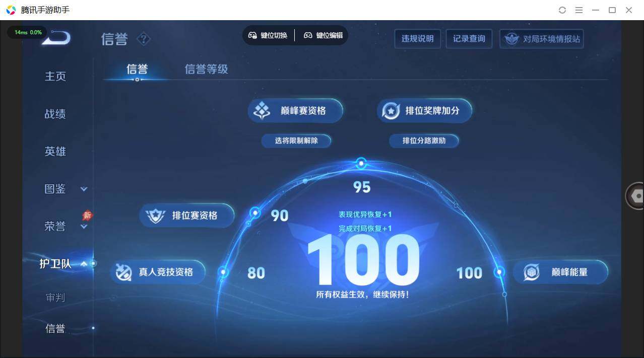This screenshot has height=358, width=644.
Task: Click the refresh icon in title bar
Action: click(562, 10)
